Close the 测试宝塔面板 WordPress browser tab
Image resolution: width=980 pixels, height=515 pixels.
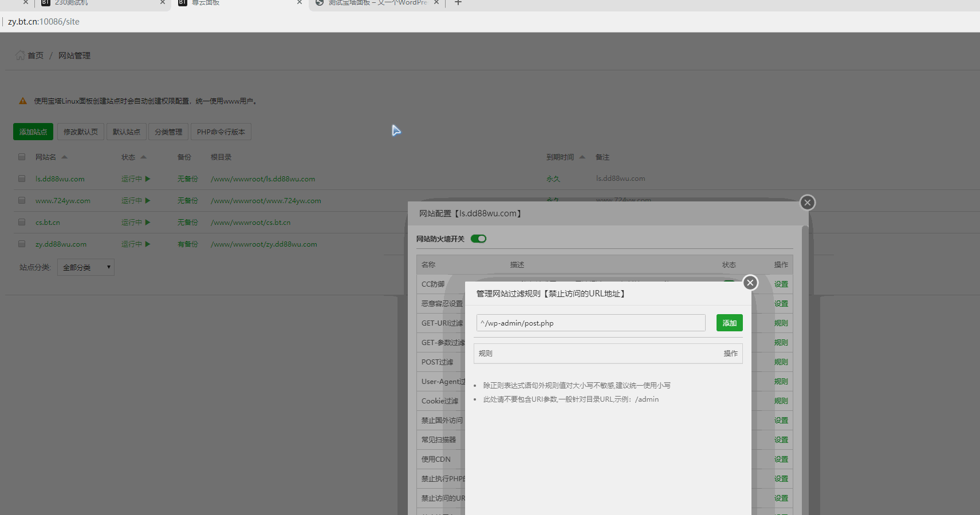pos(436,3)
